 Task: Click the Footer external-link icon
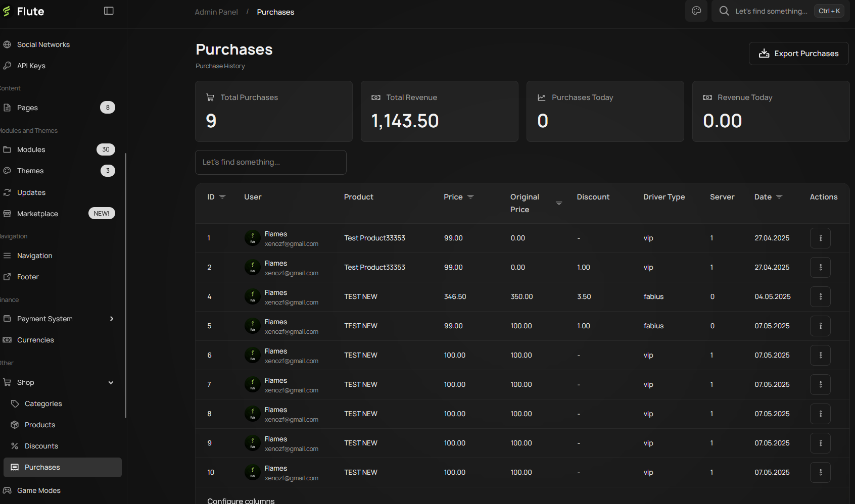click(7, 276)
